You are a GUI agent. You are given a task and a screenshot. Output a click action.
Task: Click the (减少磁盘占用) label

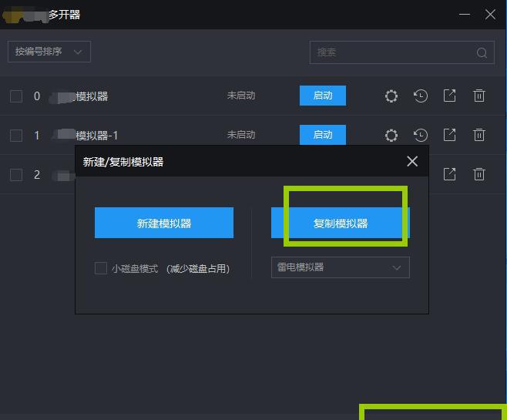(x=198, y=269)
